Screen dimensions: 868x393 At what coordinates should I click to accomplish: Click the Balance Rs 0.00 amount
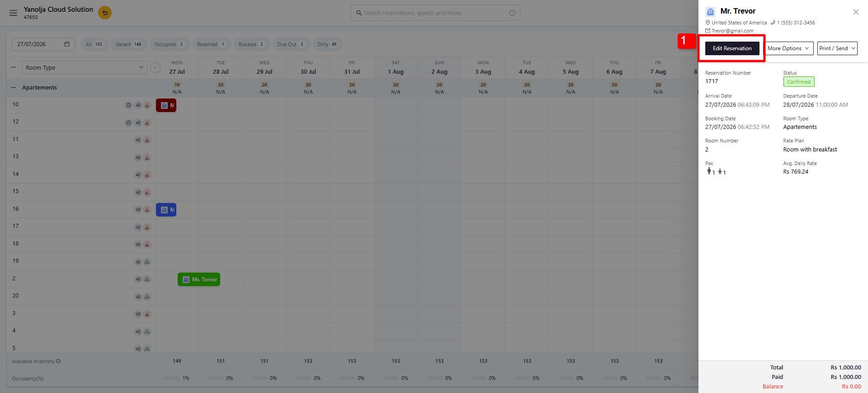(851, 387)
